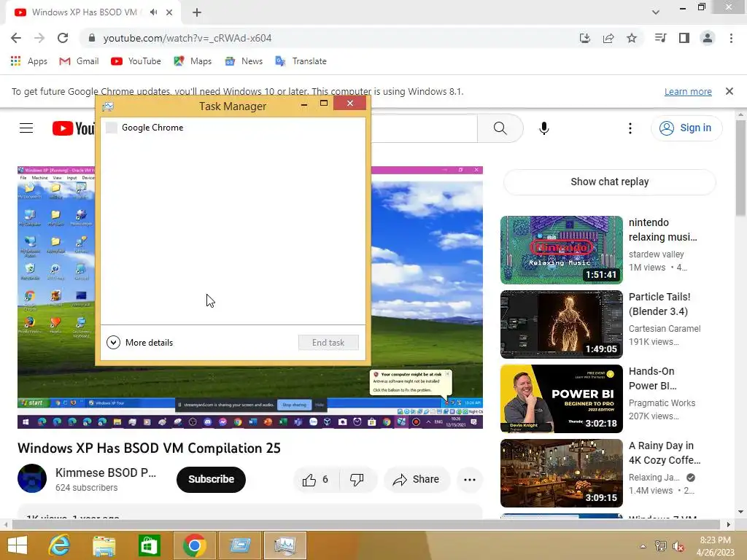This screenshot has height=560, width=747.
Task: Select Google Chrome in Task Manager list
Action: 233,128
